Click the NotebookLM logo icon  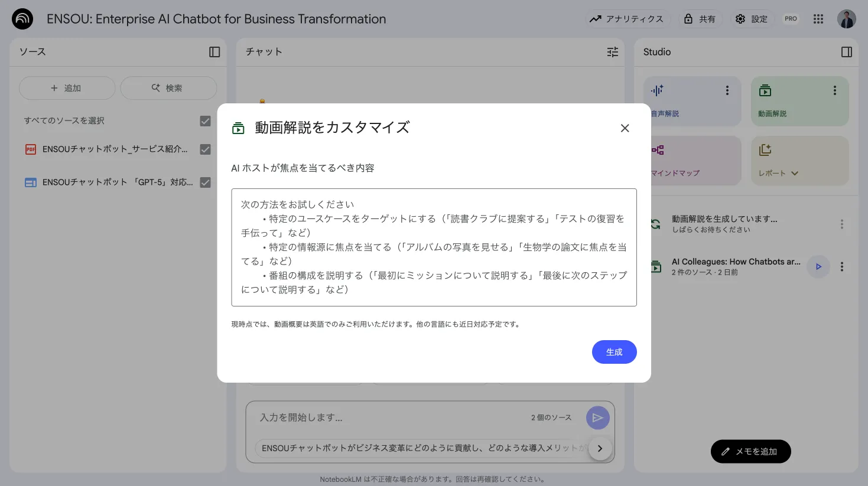(x=22, y=19)
